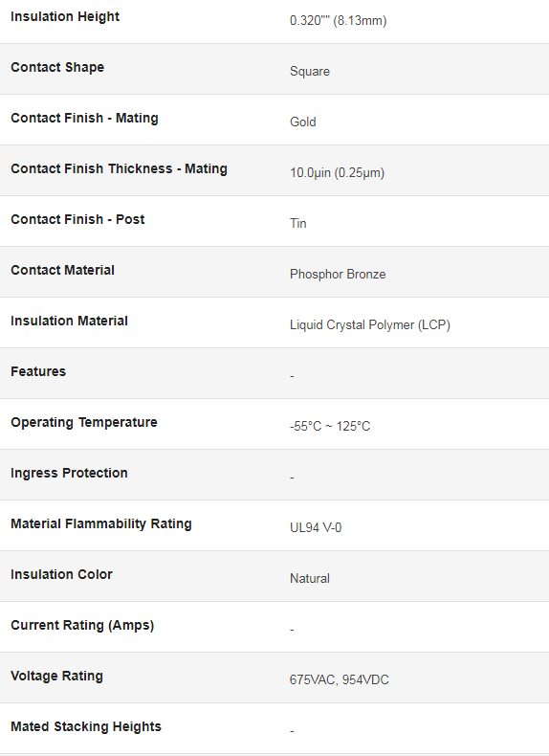
Task: Select the Contact Shape label
Action: tap(57, 67)
